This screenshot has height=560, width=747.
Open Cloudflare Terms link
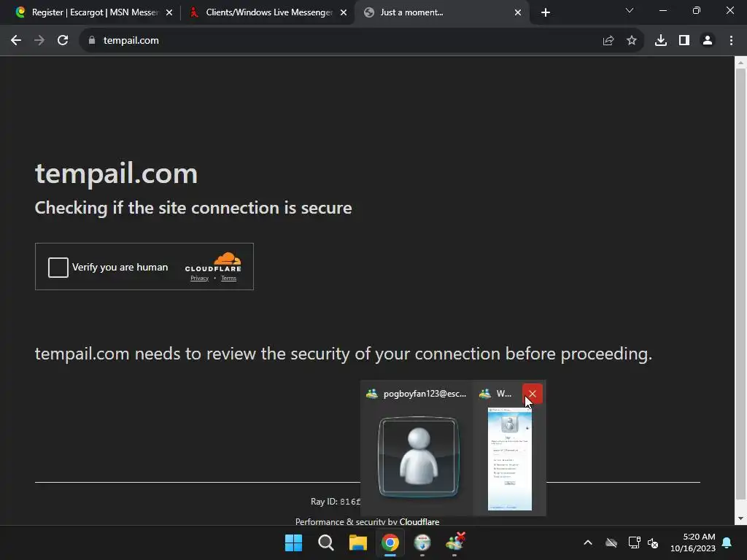coord(228,278)
